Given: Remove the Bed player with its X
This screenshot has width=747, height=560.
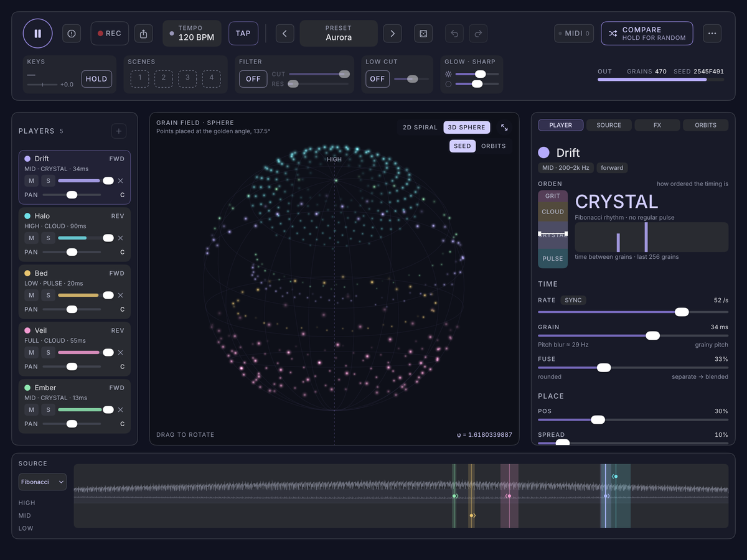Looking at the screenshot, I should point(121,296).
